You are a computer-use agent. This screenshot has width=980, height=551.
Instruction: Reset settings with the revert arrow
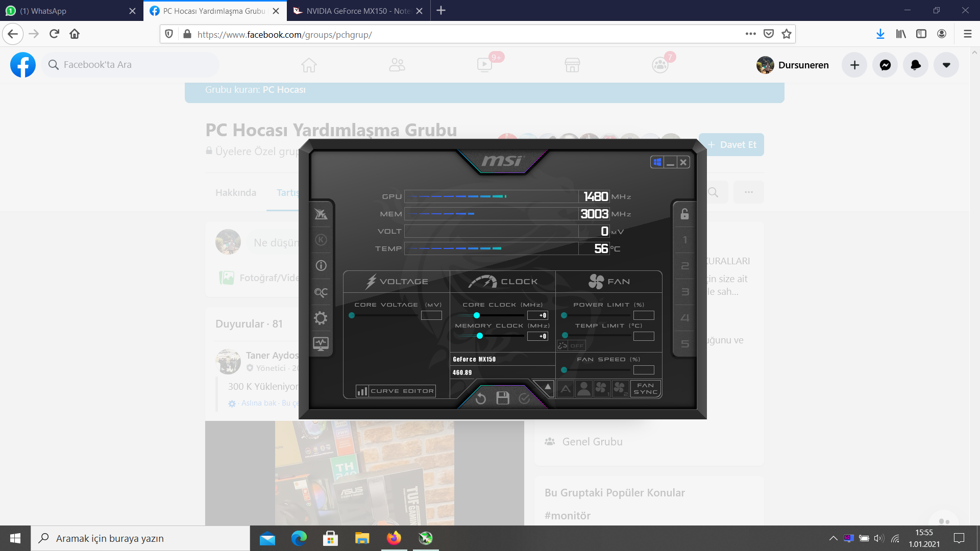point(480,398)
